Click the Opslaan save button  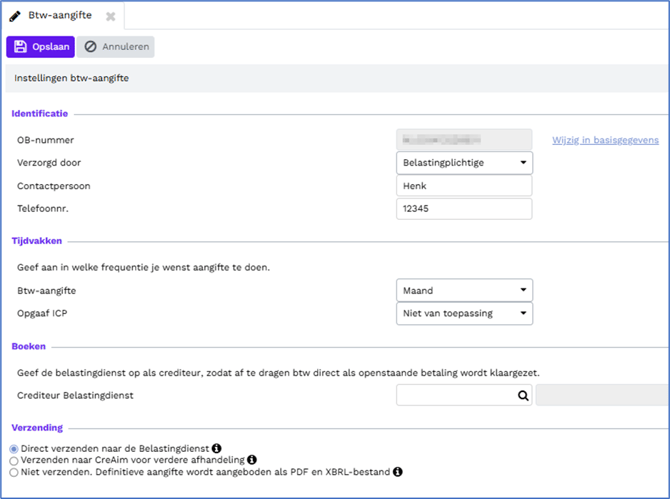[40, 47]
